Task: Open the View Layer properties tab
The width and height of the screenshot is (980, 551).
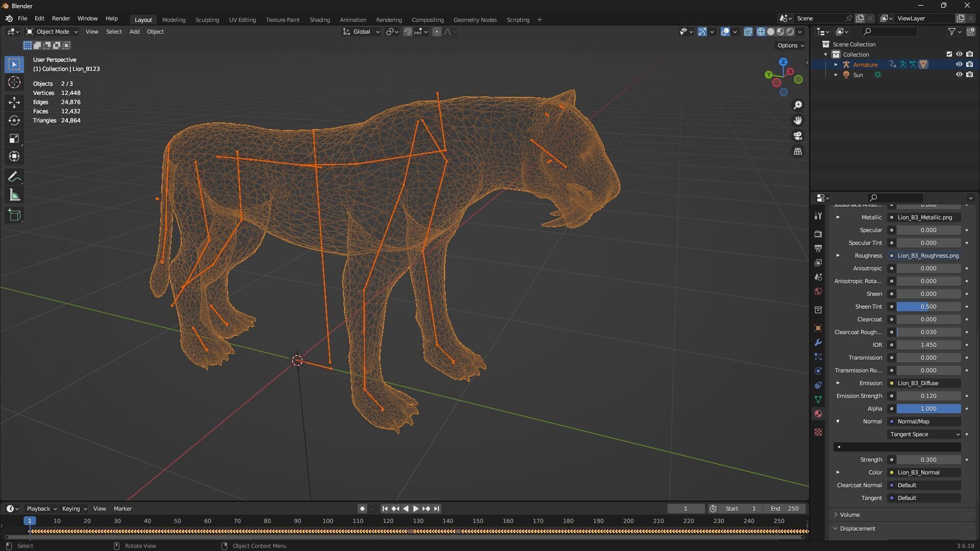Action: click(818, 262)
